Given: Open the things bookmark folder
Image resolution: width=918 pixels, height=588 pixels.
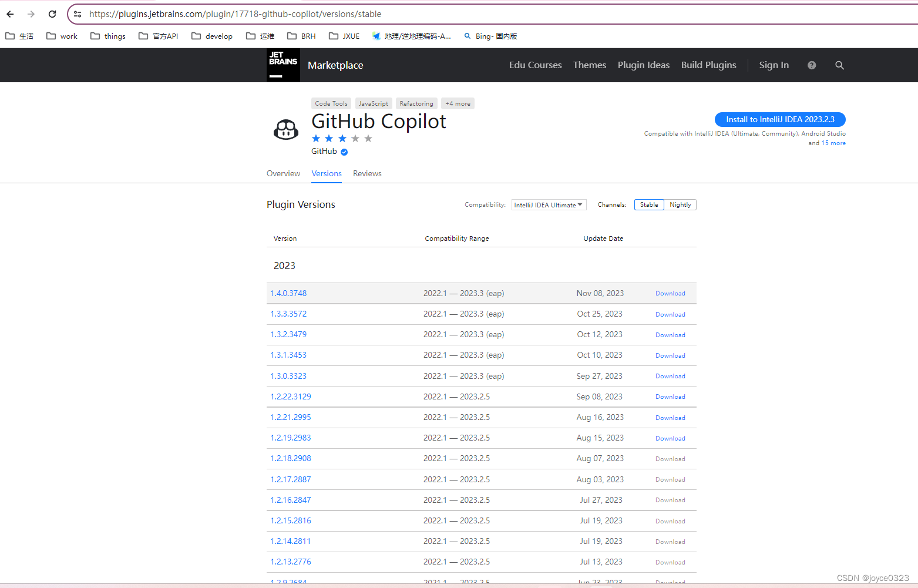Looking at the screenshot, I should [x=108, y=36].
